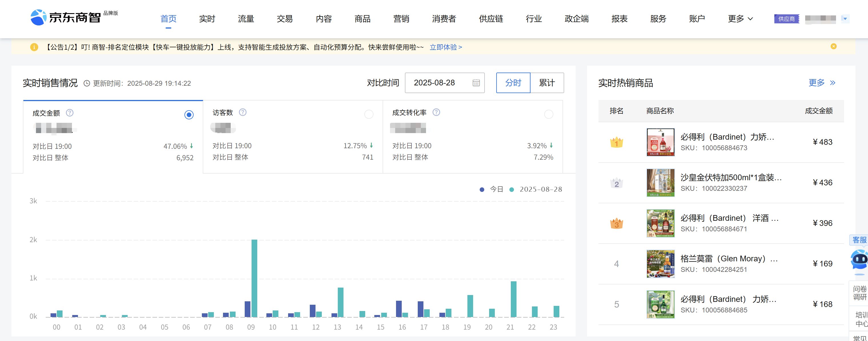This screenshot has height=341, width=868.
Task: Open thumbnail for SKU 100056884673
Action: click(660, 142)
